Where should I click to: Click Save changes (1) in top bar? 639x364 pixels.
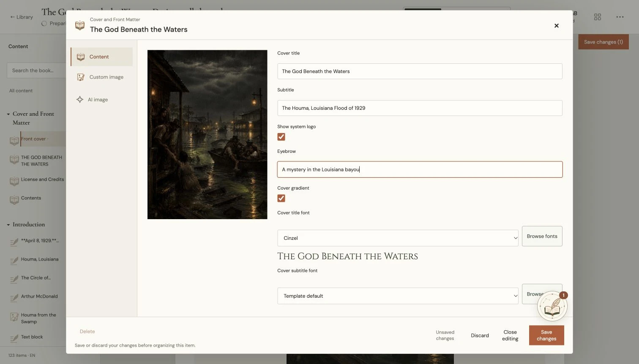pos(603,42)
